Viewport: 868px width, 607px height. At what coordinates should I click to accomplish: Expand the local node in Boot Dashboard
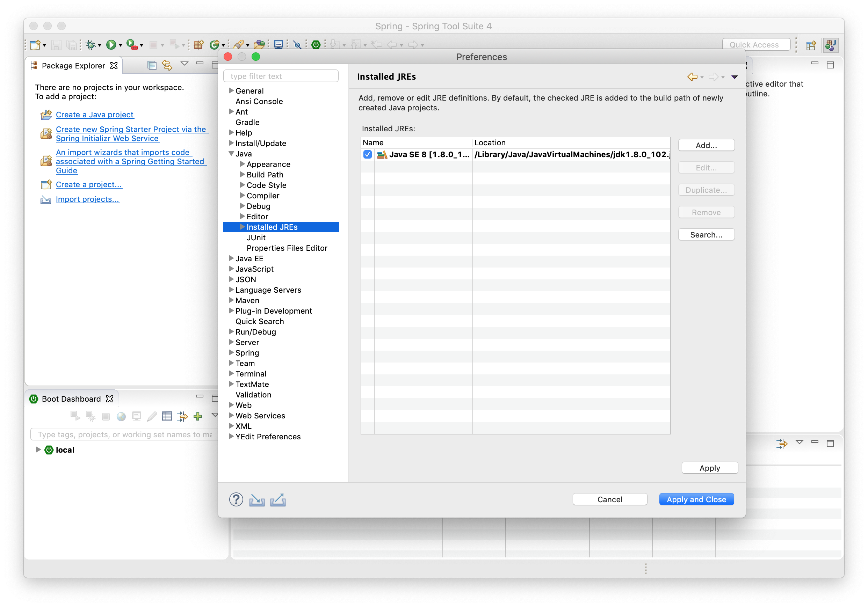point(38,450)
